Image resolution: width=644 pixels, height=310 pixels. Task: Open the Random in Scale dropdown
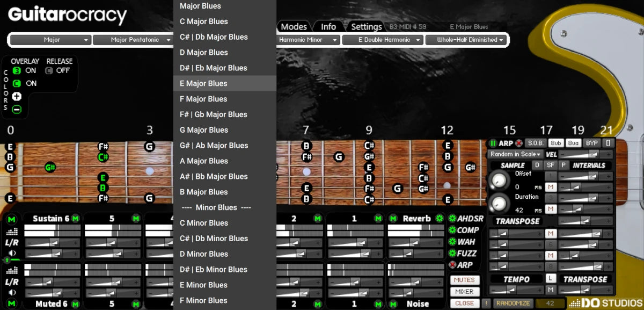pos(516,154)
